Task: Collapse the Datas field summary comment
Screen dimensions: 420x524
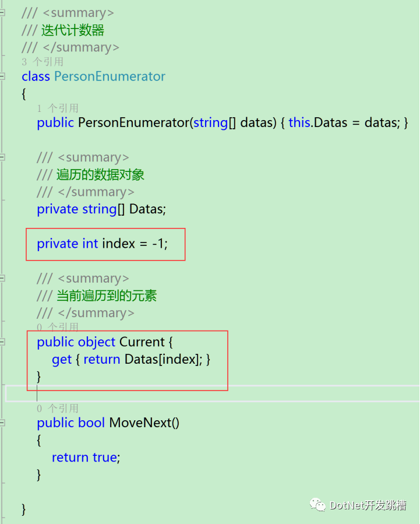Action: click(2, 157)
